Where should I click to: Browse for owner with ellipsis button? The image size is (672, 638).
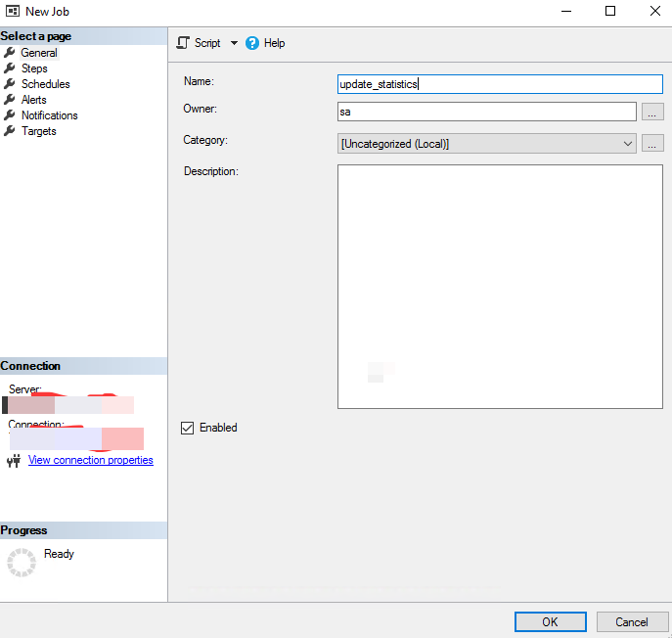point(652,112)
